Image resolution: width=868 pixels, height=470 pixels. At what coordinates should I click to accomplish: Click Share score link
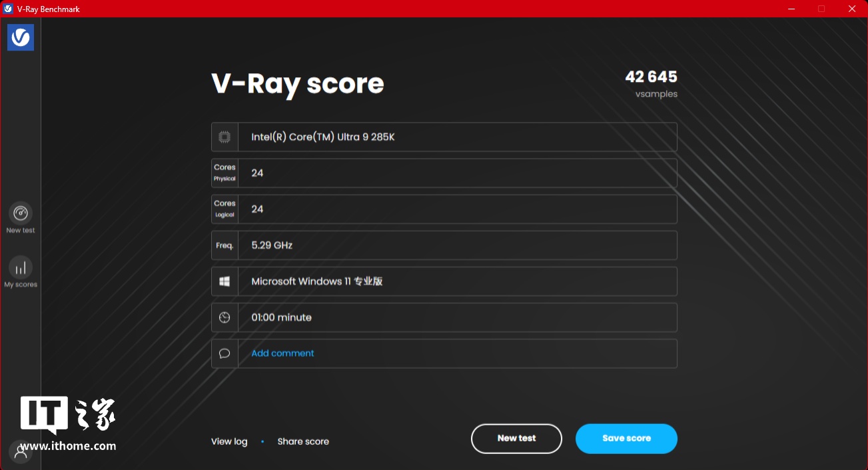coord(303,441)
